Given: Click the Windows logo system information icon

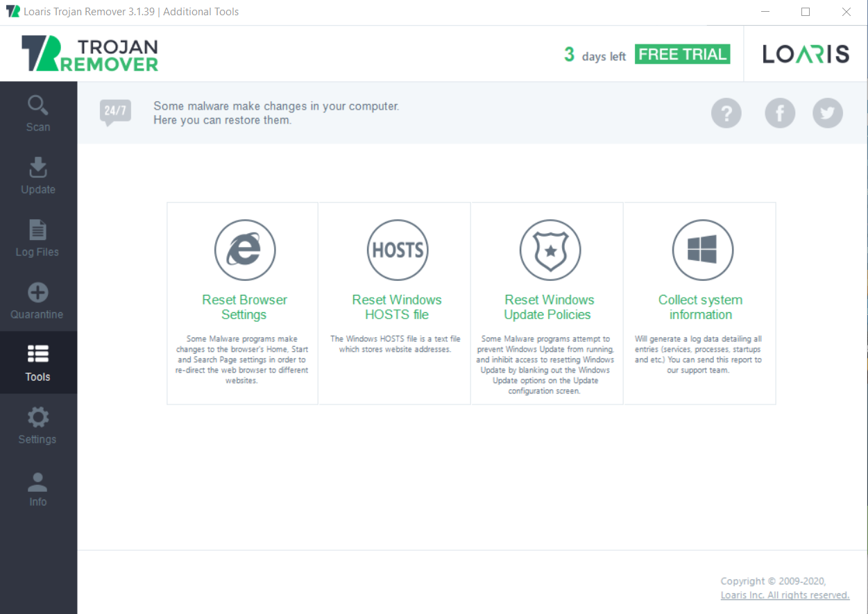Looking at the screenshot, I should tap(703, 250).
